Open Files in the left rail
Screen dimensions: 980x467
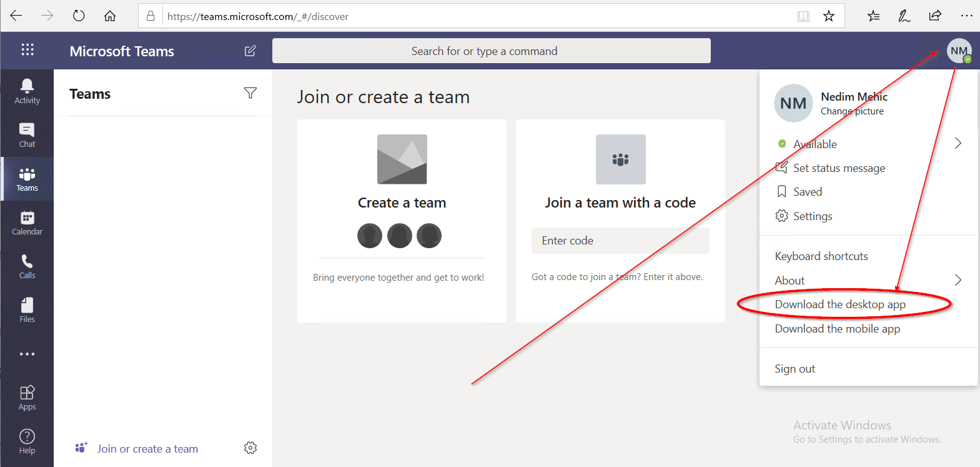coord(27,310)
